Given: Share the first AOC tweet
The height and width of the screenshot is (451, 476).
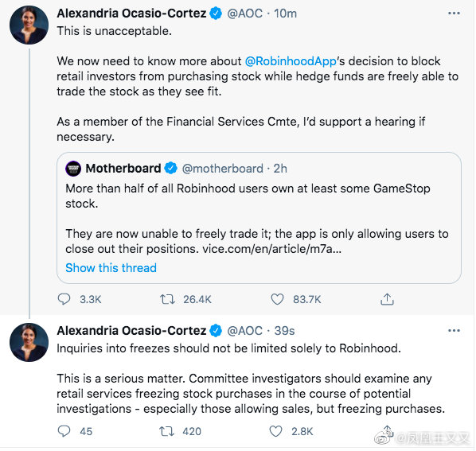Looking at the screenshot, I should click(387, 299).
